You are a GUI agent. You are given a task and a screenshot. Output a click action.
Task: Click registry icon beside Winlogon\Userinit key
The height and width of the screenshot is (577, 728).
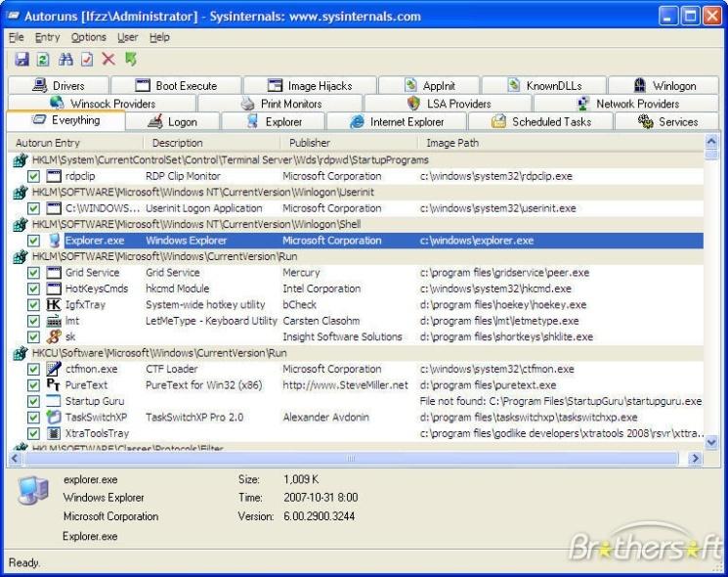coord(20,193)
